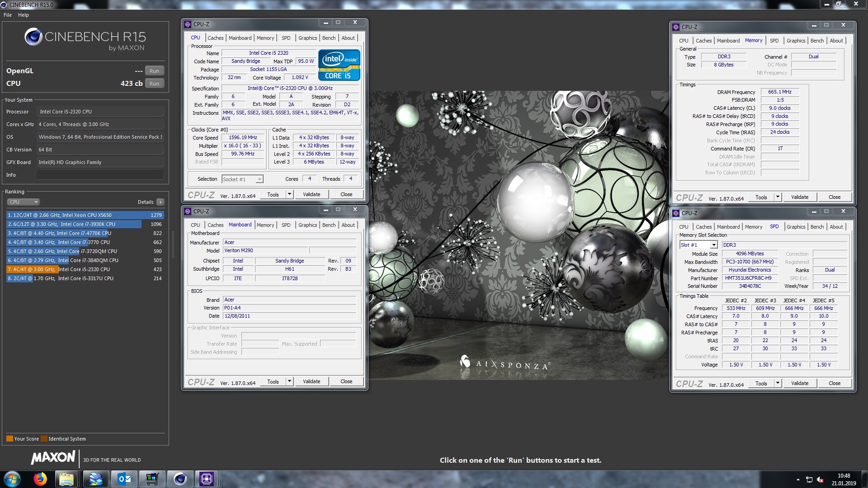Select ranking row Intel Core i7-3770 CPU
Viewport: 868px width, 488px height.
click(x=85, y=242)
